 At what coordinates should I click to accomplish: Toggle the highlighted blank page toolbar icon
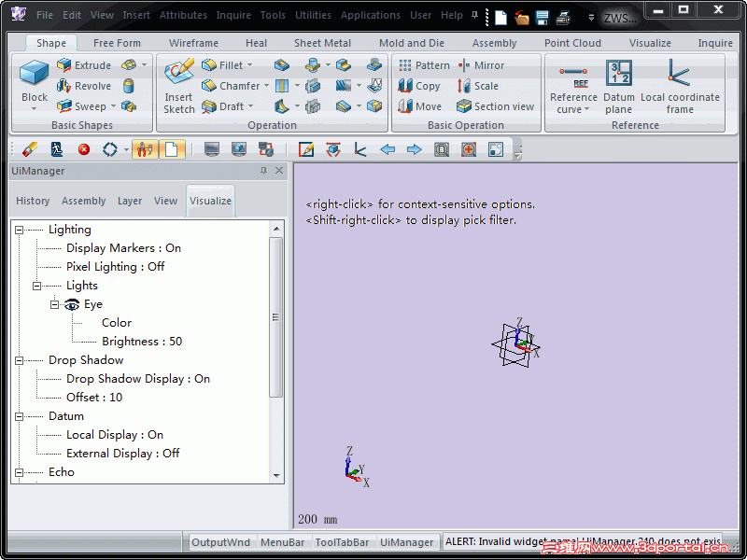click(x=172, y=149)
